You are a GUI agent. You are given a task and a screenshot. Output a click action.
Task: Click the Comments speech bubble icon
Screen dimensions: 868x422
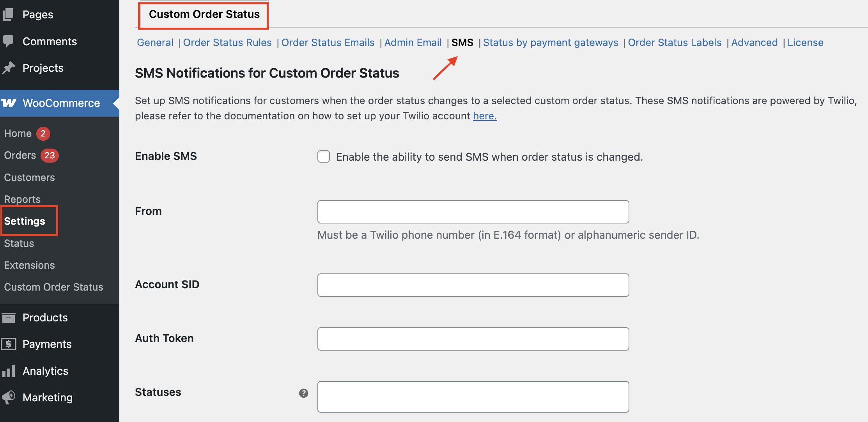click(x=8, y=41)
